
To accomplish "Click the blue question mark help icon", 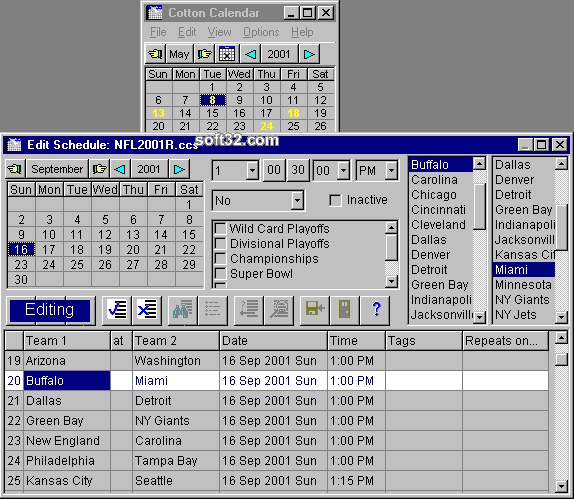I will pos(375,310).
